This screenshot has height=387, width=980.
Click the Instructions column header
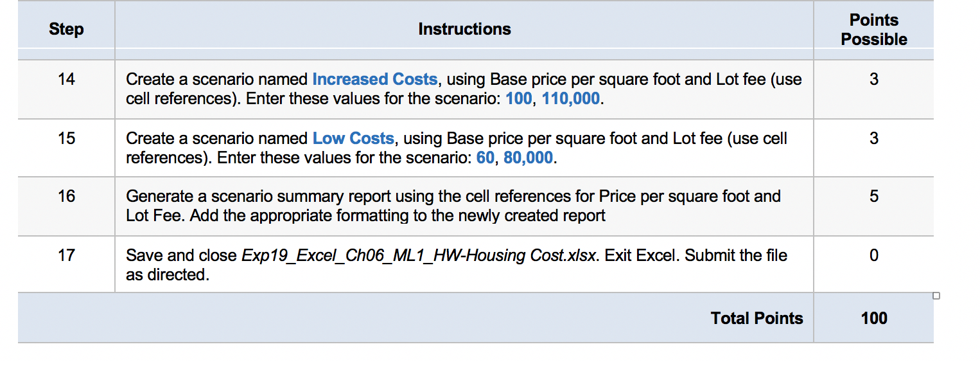464,29
